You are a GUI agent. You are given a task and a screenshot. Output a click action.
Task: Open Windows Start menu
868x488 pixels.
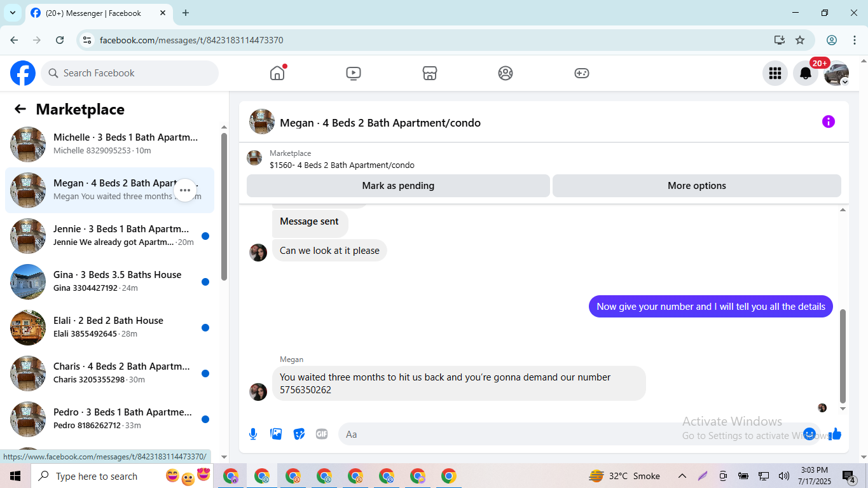15,476
